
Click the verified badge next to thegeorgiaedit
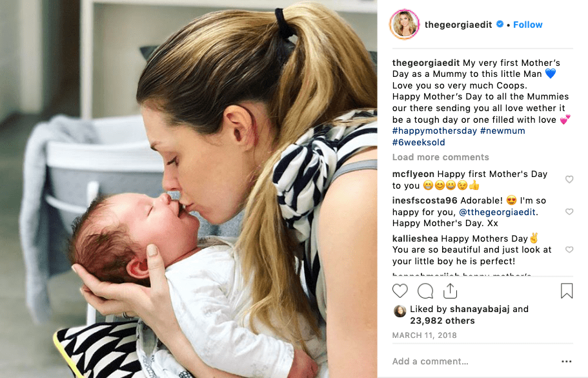tap(500, 25)
